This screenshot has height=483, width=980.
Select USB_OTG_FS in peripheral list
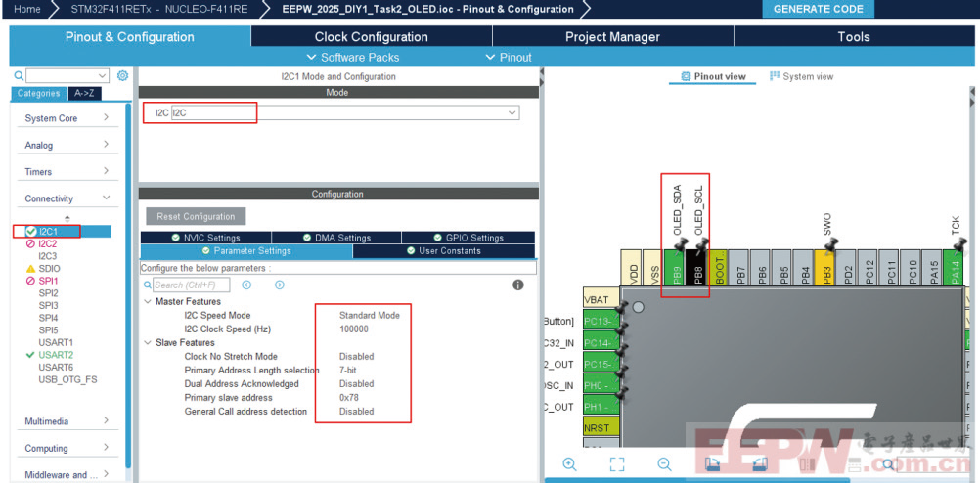tap(67, 379)
